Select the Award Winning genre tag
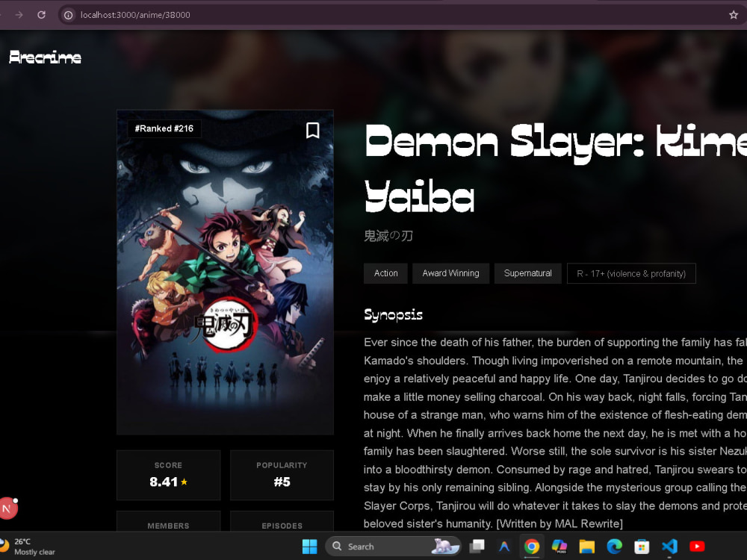 [450, 273]
